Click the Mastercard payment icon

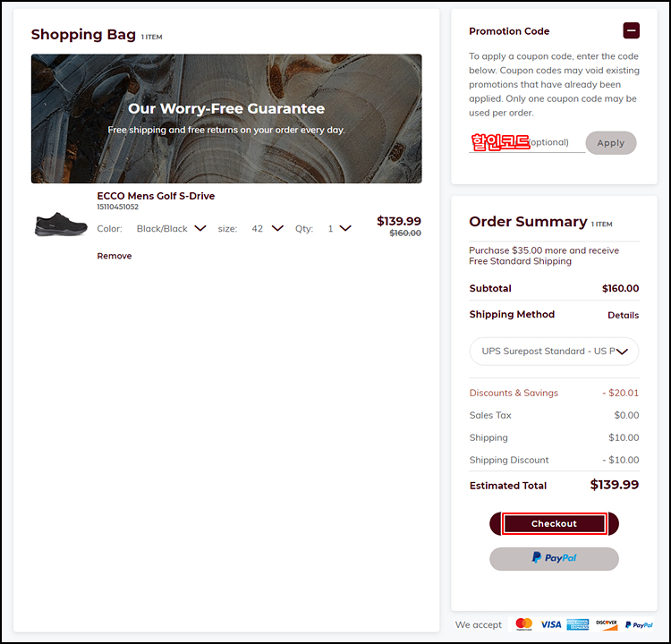point(523,624)
